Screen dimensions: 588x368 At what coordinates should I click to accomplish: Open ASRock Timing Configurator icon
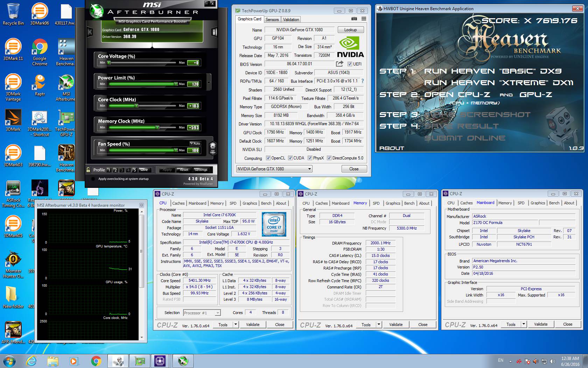(13, 193)
